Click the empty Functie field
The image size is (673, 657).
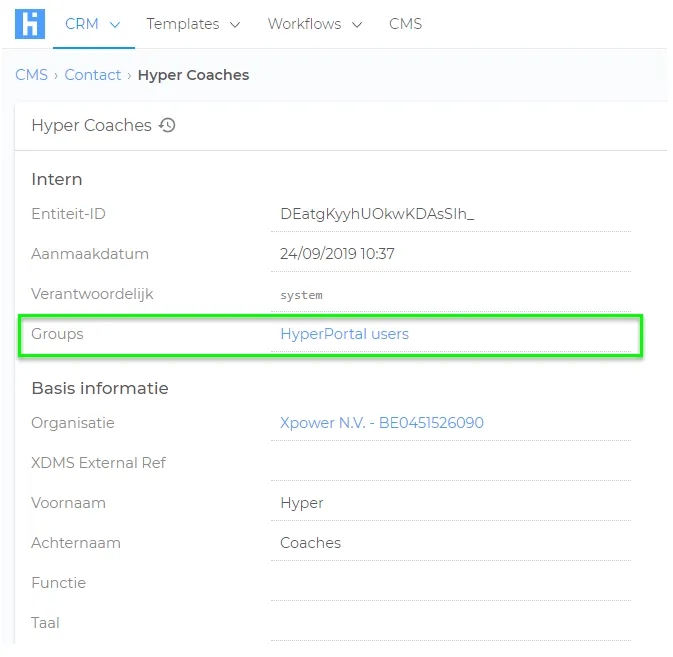click(x=451, y=583)
